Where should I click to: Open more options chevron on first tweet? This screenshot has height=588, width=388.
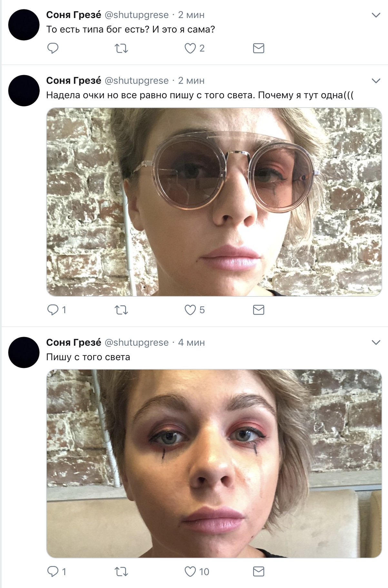376,15
